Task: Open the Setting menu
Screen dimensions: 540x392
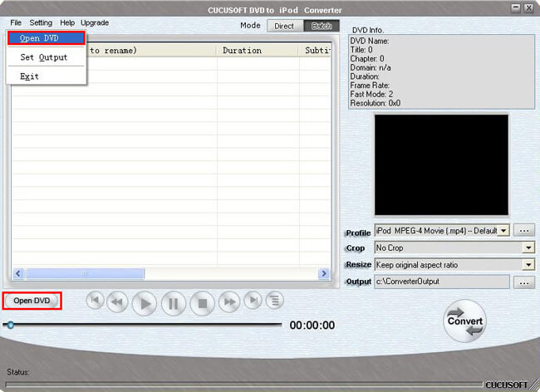Action: click(x=41, y=22)
